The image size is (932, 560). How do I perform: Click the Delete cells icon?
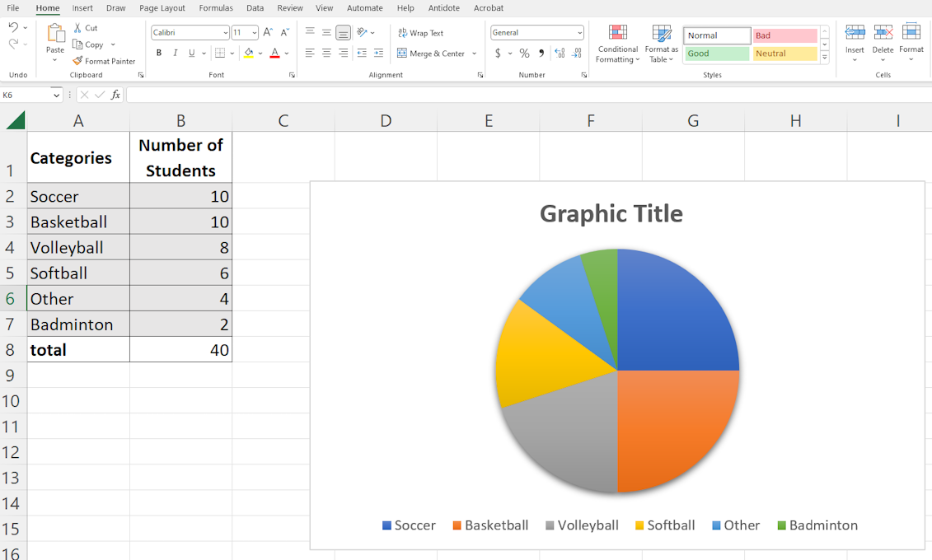pos(883,33)
